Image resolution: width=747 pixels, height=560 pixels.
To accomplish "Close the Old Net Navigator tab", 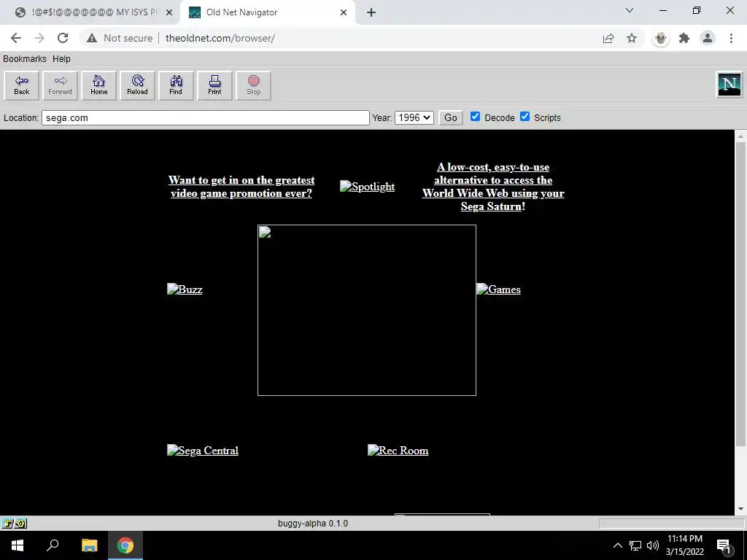I will (344, 12).
